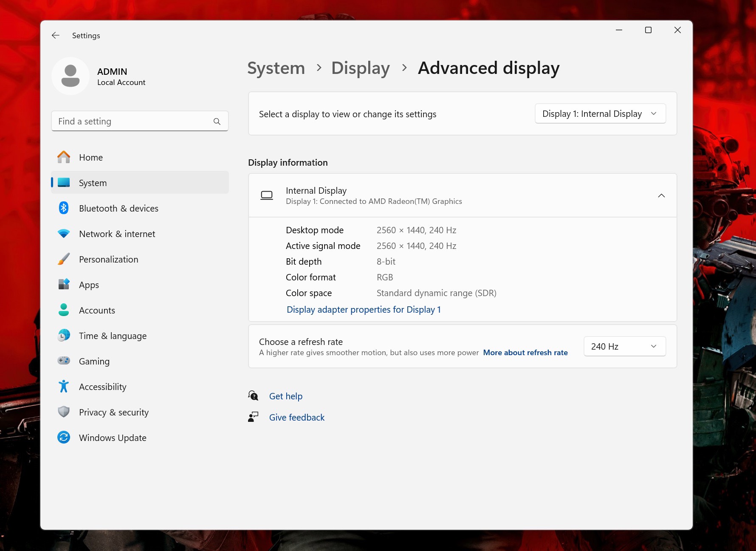Open Display adapter properties for Display 1

[364, 310]
